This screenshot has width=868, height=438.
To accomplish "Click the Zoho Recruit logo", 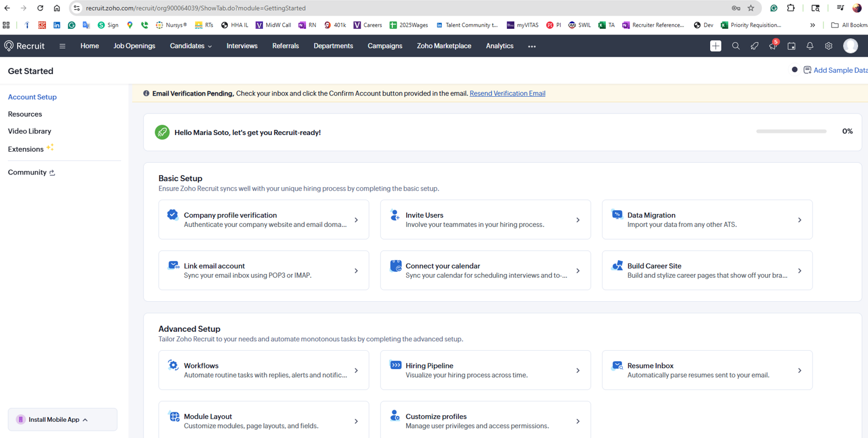I will tap(24, 46).
